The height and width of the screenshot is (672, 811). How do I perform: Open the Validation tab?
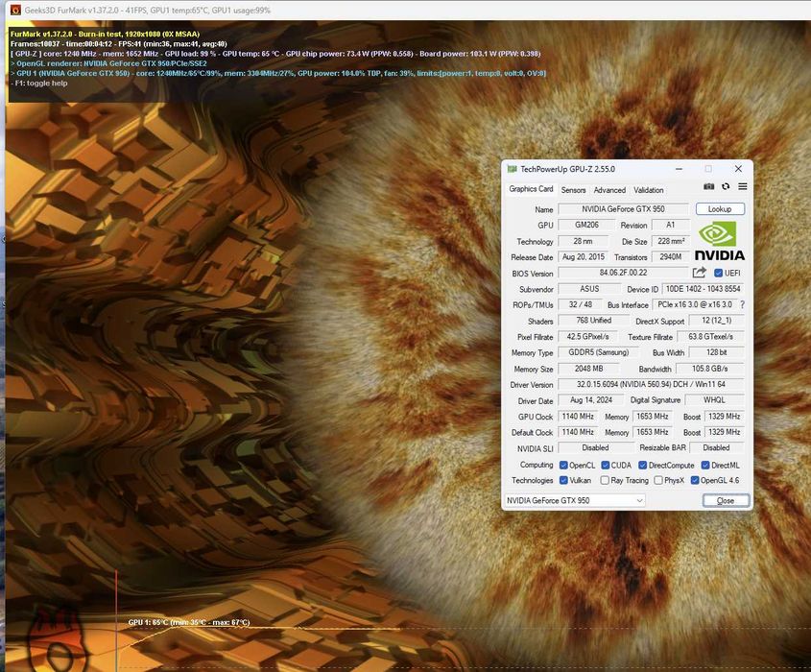(x=649, y=190)
